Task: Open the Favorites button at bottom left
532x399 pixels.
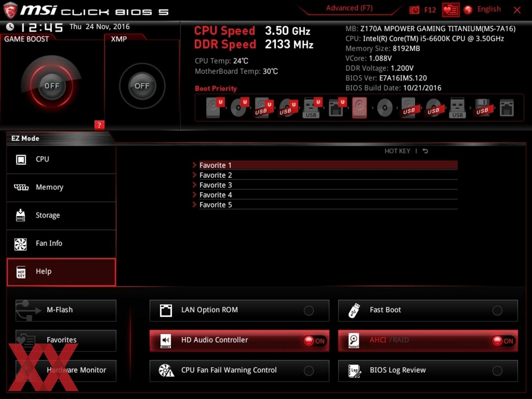Action: coord(66,340)
